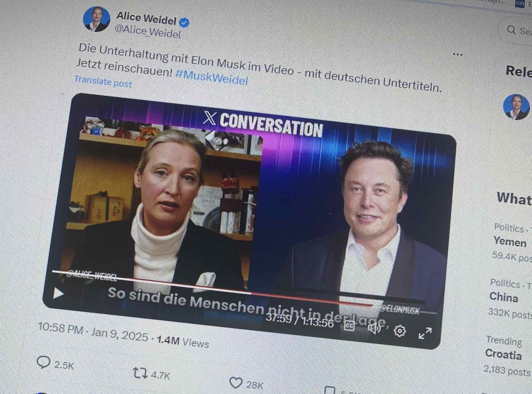
Task: Open the Yemen trending topic
Action: coord(509,242)
